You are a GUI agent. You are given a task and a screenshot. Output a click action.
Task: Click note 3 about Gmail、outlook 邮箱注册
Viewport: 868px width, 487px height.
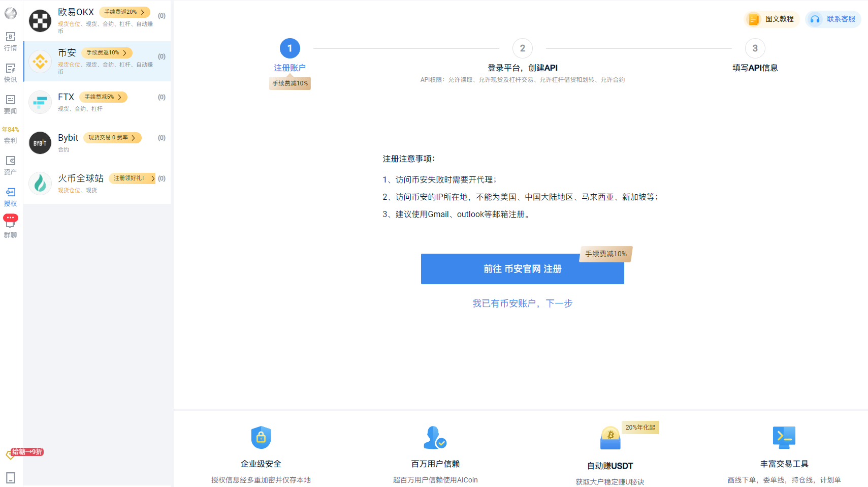[457, 215]
